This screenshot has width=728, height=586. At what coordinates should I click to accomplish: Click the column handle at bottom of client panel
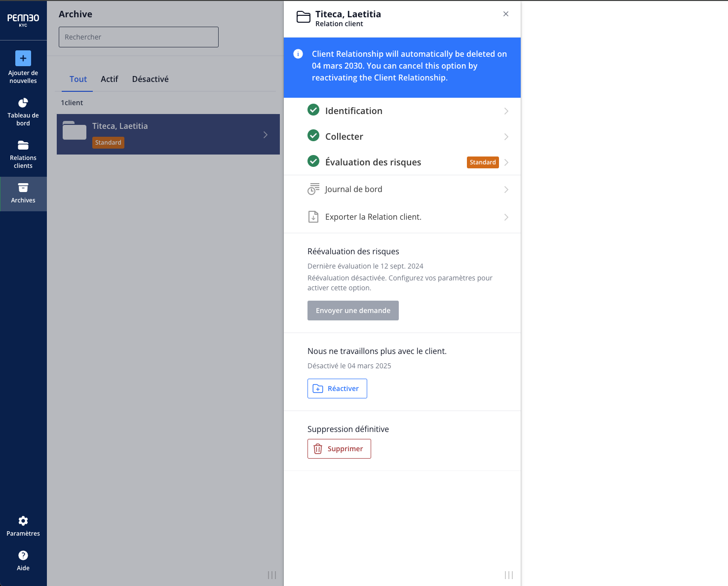509,575
